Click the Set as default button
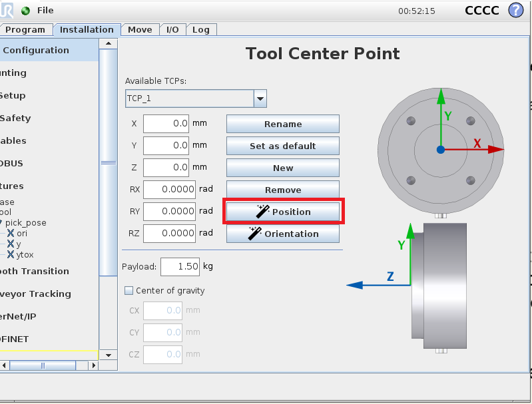532x404 pixels. click(x=283, y=146)
